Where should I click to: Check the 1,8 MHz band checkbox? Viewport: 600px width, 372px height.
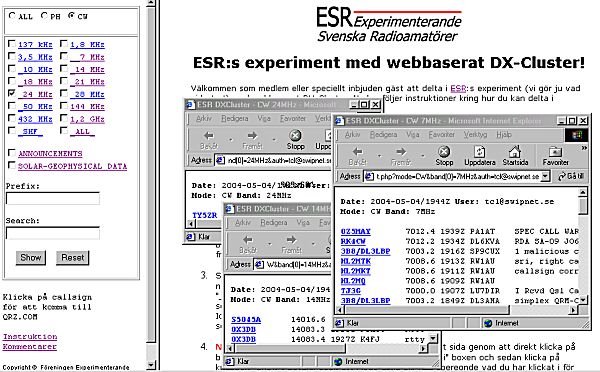pyautogui.click(x=64, y=44)
